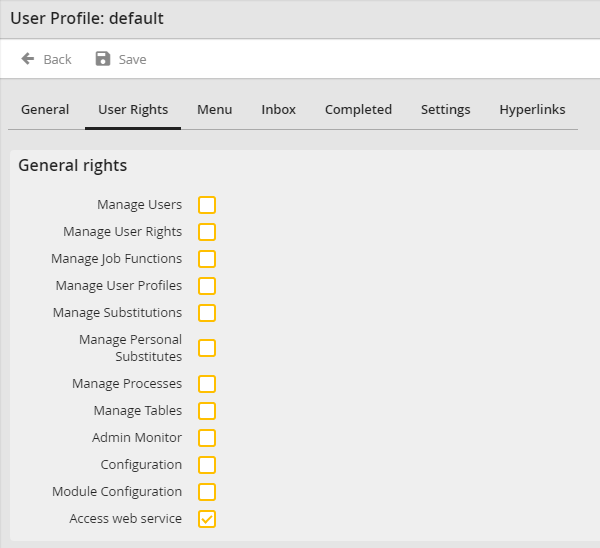Tick the Manage User Rights checkbox
The height and width of the screenshot is (548, 600).
click(x=207, y=232)
